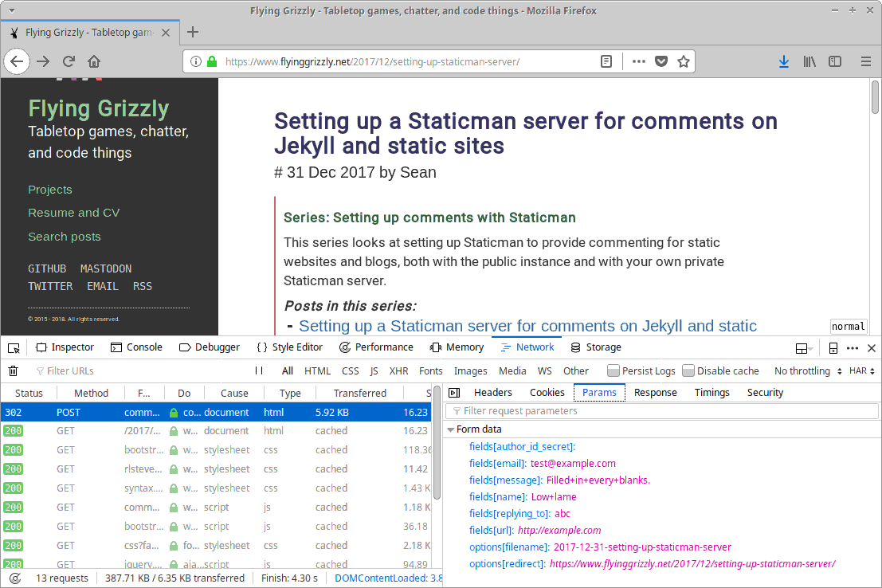This screenshot has height=588, width=882.
Task: Open the HAR export dropdown
Action: coord(862,371)
